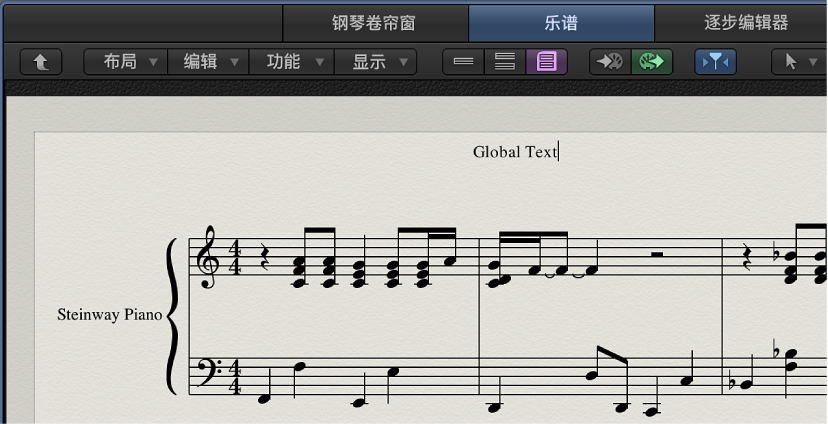Screen dimensions: 828x424
Task: Select linear single-staff view button
Action: pyautogui.click(x=463, y=62)
